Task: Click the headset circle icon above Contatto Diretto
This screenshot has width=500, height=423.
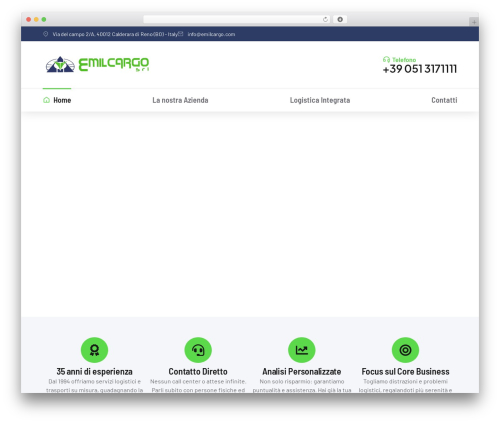Action: [x=198, y=350]
